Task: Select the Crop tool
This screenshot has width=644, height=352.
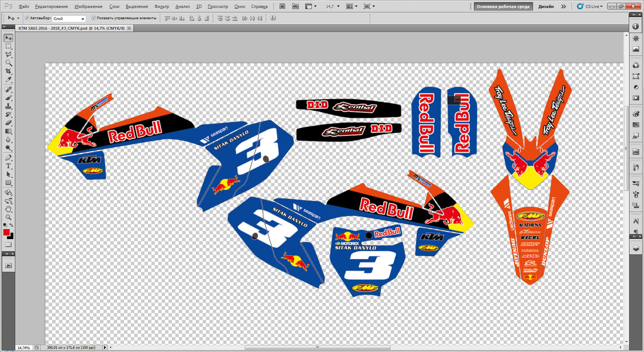Action: point(9,72)
